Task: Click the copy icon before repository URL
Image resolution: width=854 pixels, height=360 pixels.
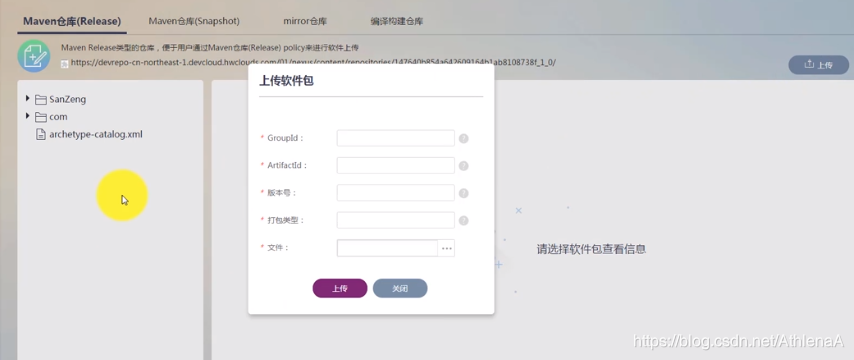Action: [65, 63]
